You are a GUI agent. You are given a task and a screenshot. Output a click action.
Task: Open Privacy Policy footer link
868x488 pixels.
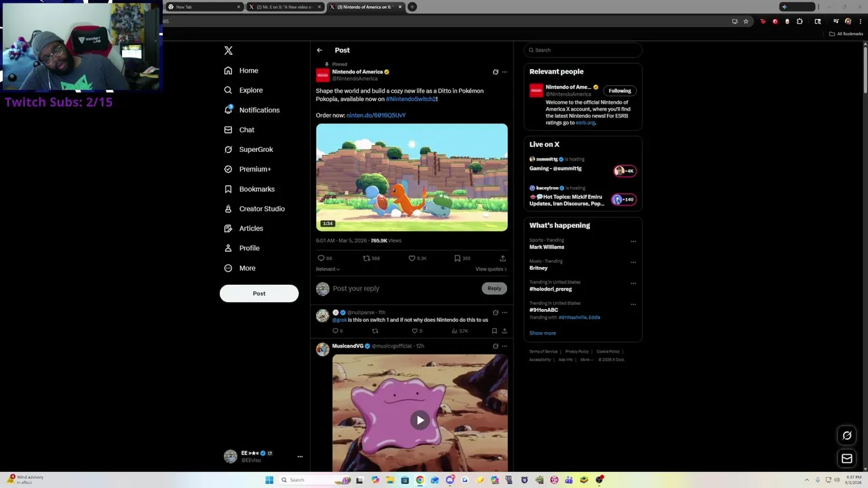577,352
